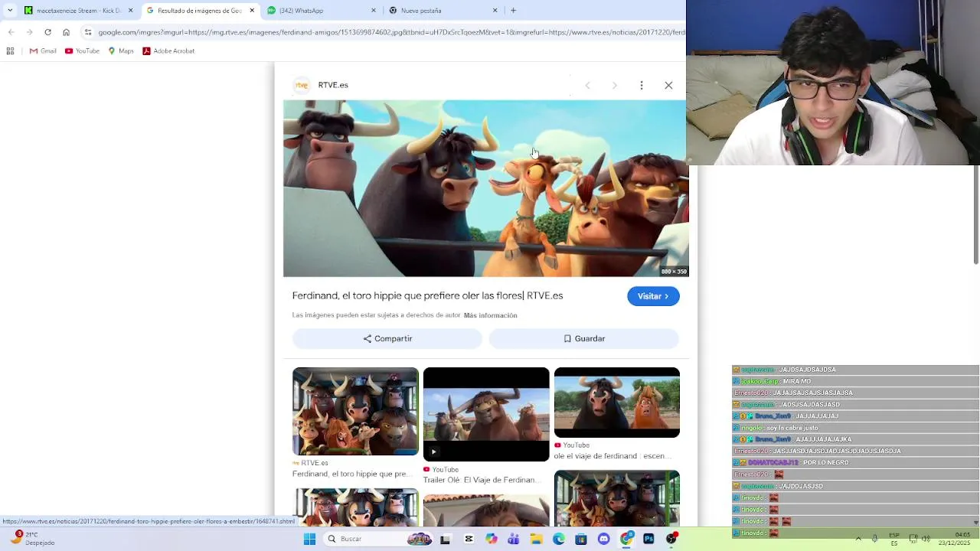Open a new browser tab with plus
This screenshot has width=980, height=551.
click(513, 11)
